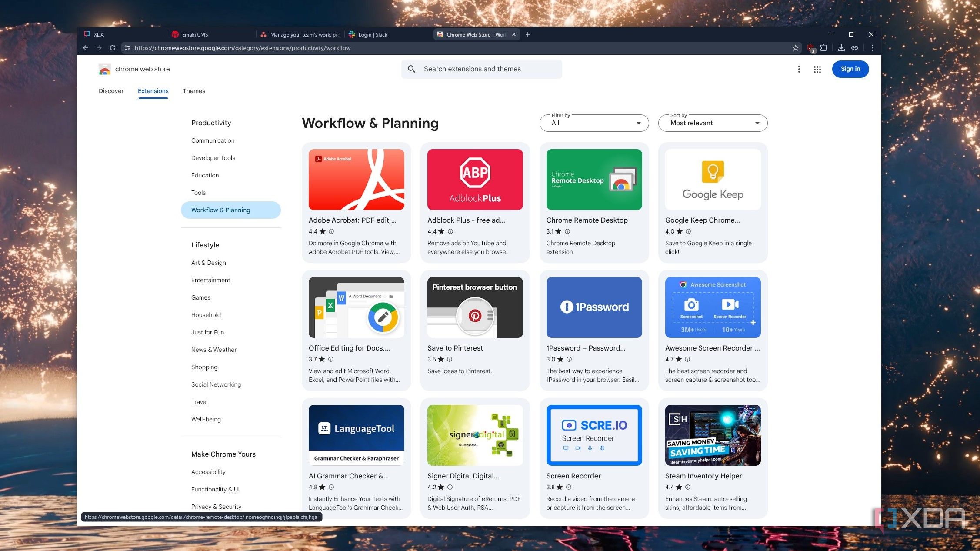Open the Google Keep extension thumbnail
This screenshot has width=980, height=551.
[x=713, y=180]
